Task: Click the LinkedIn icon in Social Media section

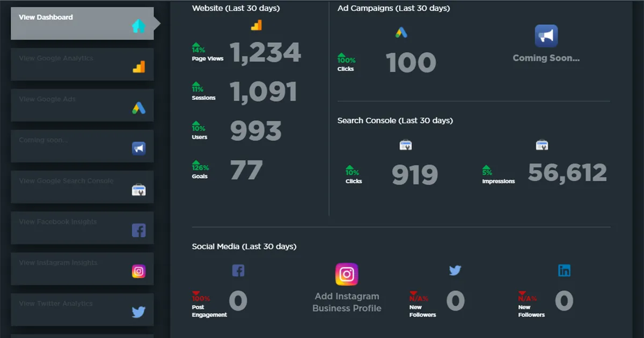Action: pyautogui.click(x=564, y=271)
